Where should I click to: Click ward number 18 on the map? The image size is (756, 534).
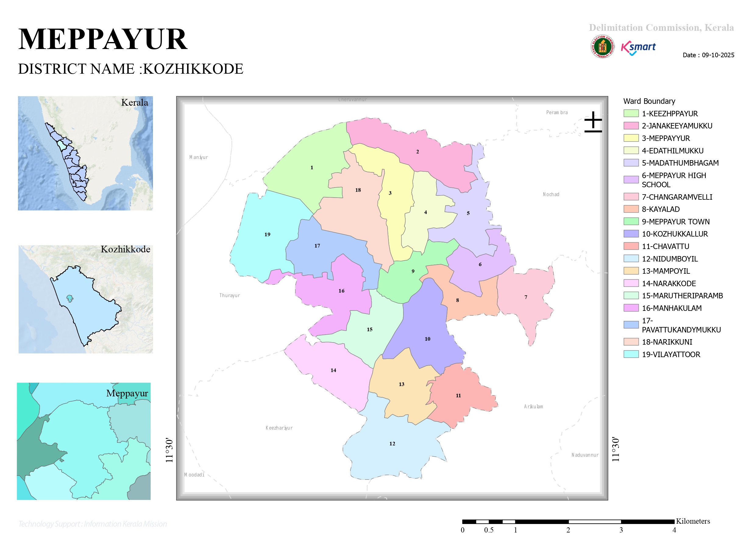[x=358, y=190]
